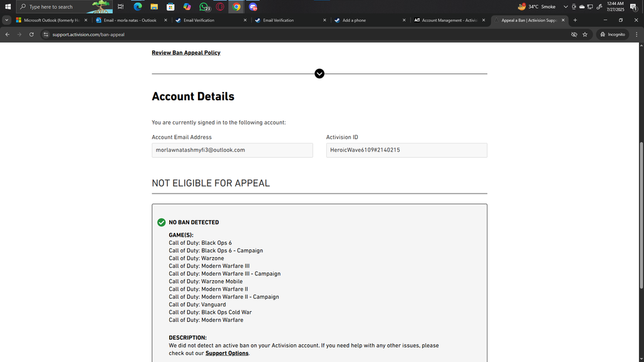This screenshot has width=644, height=362.
Task: Open the Review Ban Appeal Policy link
Action: pyautogui.click(x=186, y=53)
